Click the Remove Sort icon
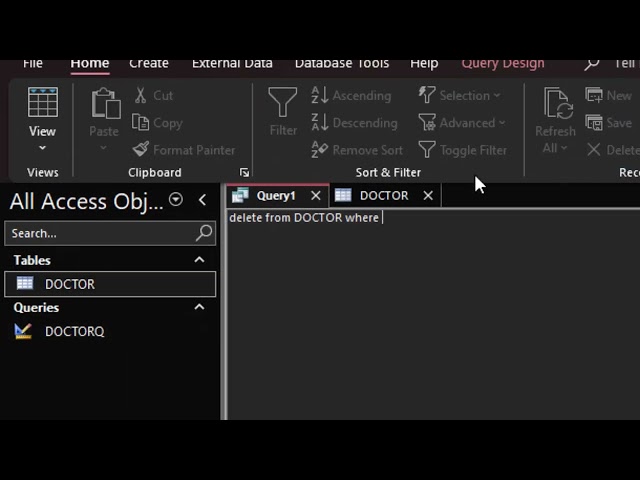Viewport: 640px width, 480px height. click(x=320, y=149)
